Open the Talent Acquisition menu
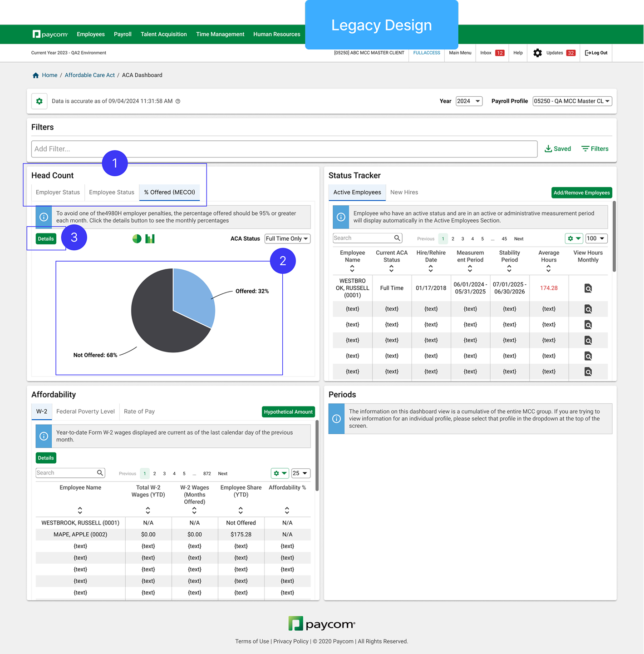644x654 pixels. point(164,35)
